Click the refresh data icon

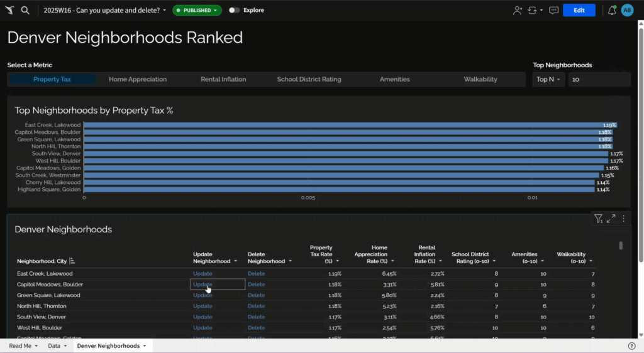click(533, 10)
